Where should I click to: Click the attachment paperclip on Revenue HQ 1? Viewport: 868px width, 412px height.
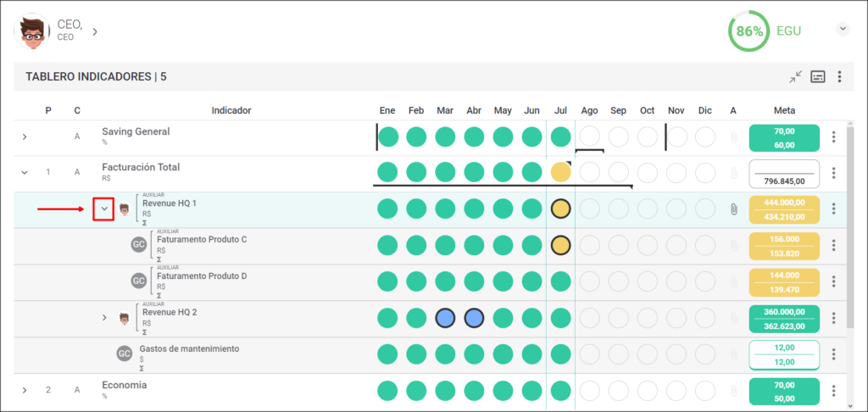click(x=733, y=209)
